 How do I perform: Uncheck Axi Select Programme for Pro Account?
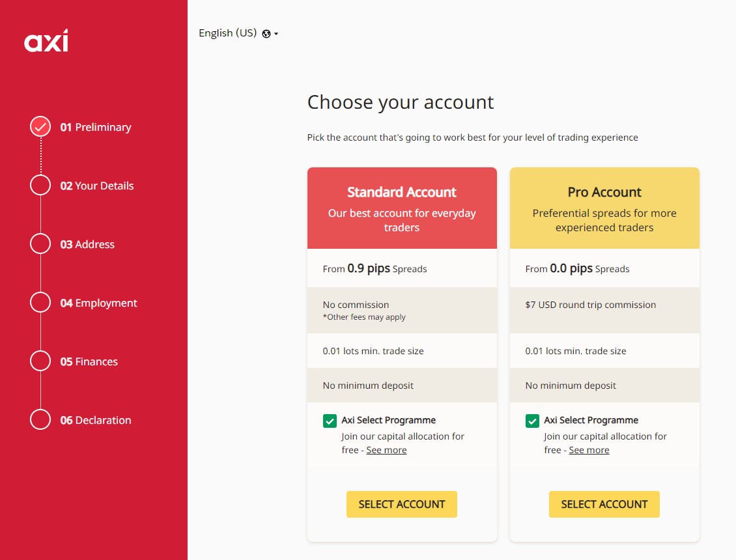pos(532,421)
